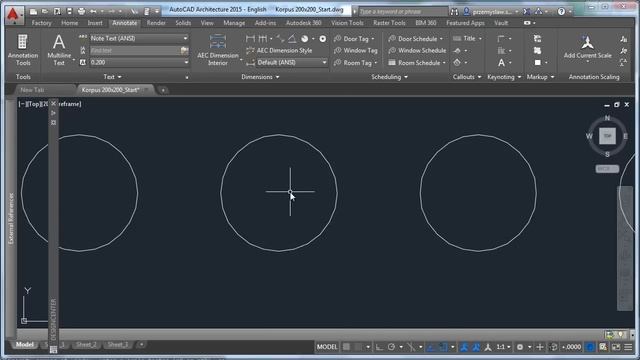640x360 pixels.
Task: Toggle auto-scale annotation icon in status bar
Action: pyautogui.click(x=476, y=347)
